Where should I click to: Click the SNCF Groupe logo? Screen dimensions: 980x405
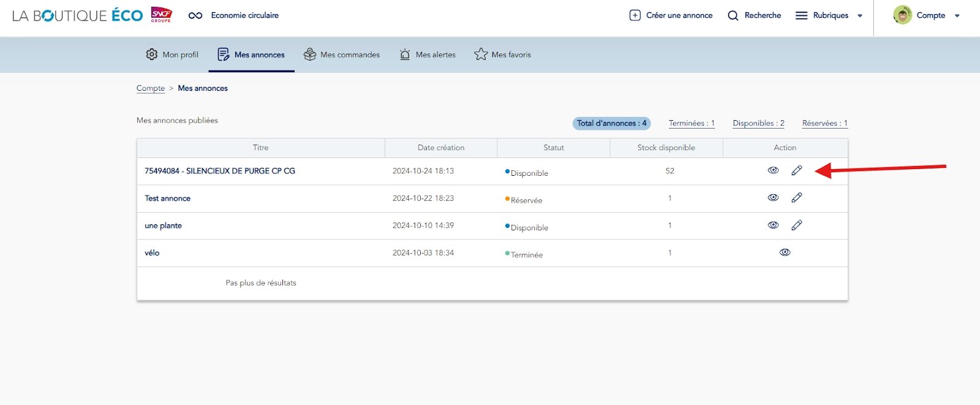coord(162,15)
